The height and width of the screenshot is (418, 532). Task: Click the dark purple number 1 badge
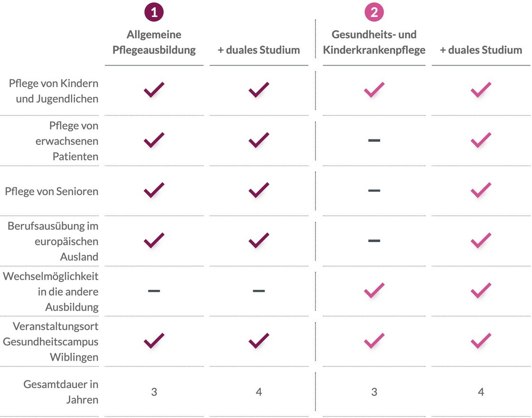click(154, 12)
